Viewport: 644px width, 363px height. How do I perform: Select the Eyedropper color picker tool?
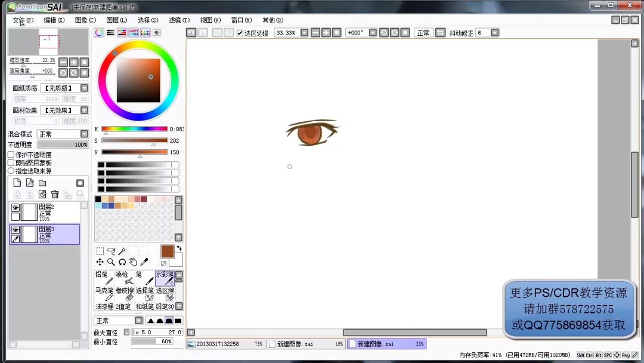click(x=144, y=263)
